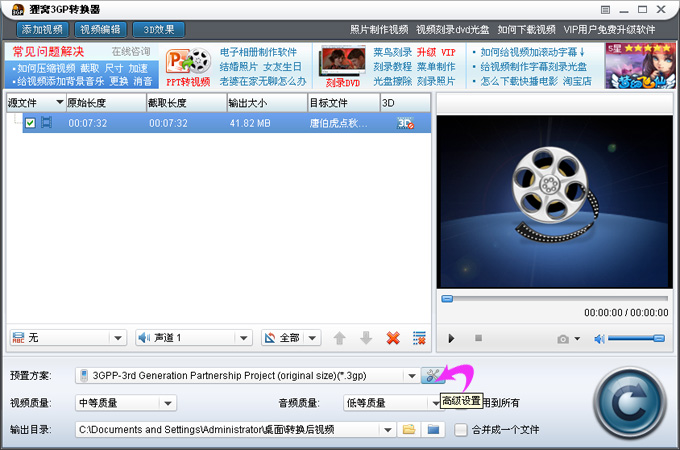
Task: Click the play button in preview
Action: coord(451,338)
